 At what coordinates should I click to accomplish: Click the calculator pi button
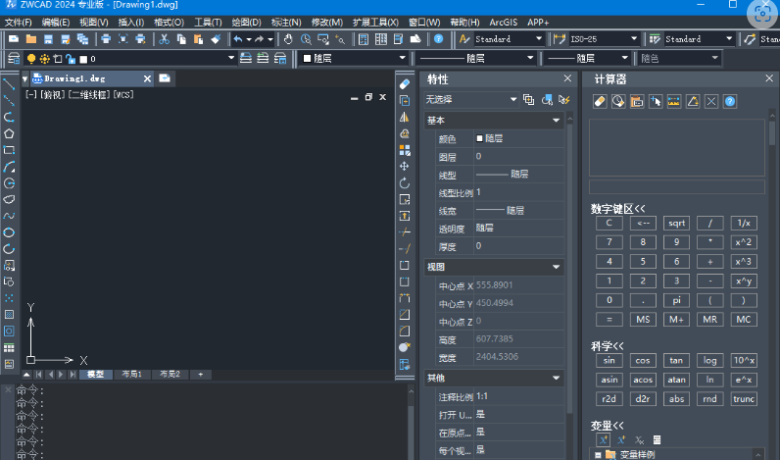677,300
